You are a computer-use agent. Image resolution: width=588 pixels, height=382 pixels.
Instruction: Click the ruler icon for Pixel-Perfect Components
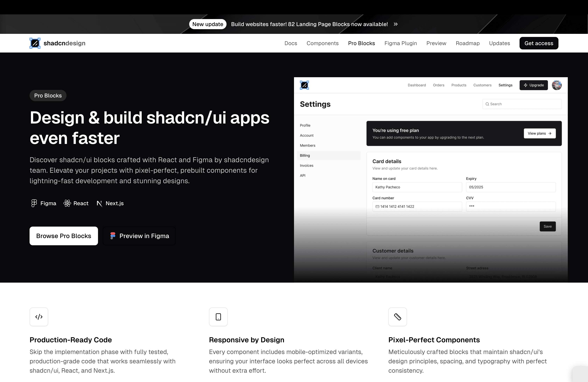coord(397,317)
